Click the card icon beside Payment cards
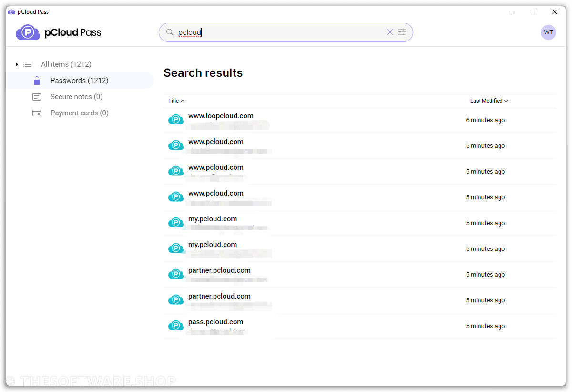This screenshot has width=572, height=392. pyautogui.click(x=37, y=113)
